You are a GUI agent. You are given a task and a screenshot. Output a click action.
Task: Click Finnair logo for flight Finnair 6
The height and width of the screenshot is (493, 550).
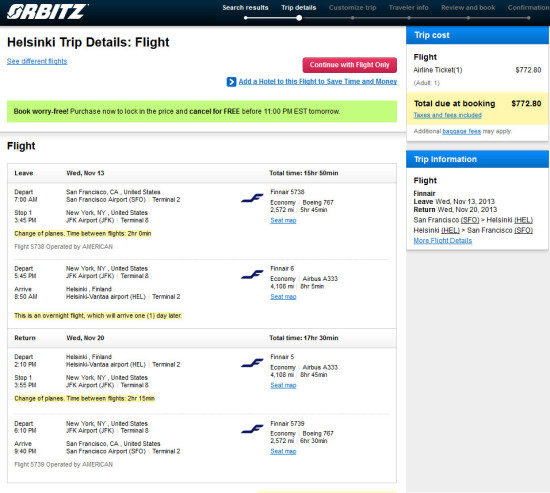click(x=252, y=275)
